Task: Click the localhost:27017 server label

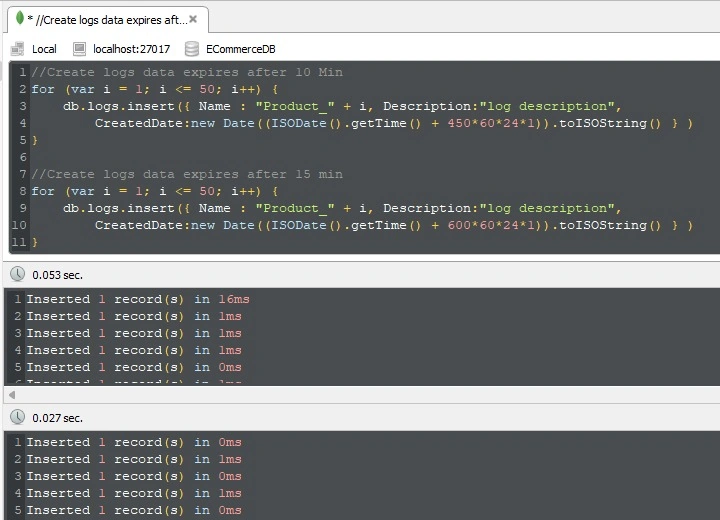Action: point(131,49)
